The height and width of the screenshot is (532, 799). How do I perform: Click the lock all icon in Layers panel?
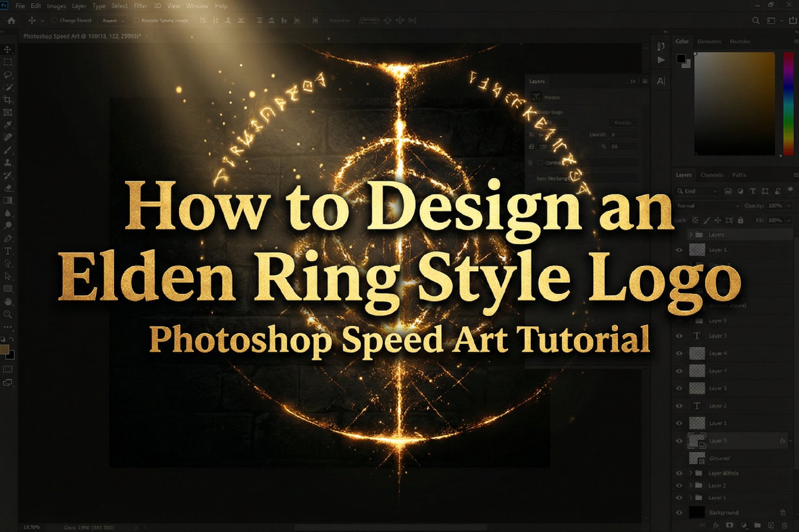click(x=740, y=220)
